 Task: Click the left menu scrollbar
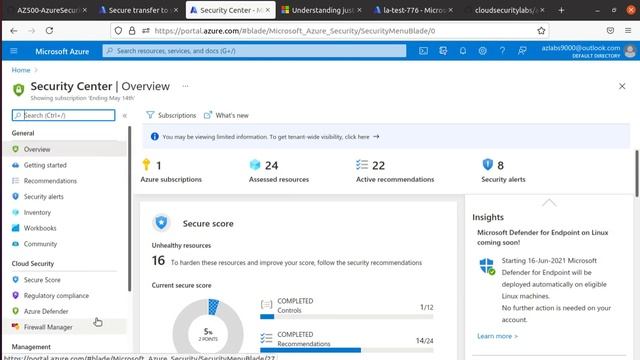coord(130,208)
